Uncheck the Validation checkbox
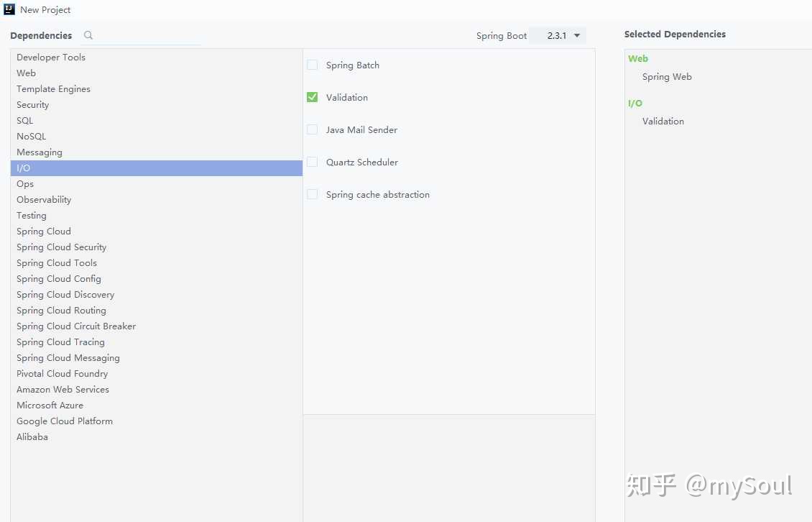Image resolution: width=812 pixels, height=522 pixels. [x=313, y=97]
